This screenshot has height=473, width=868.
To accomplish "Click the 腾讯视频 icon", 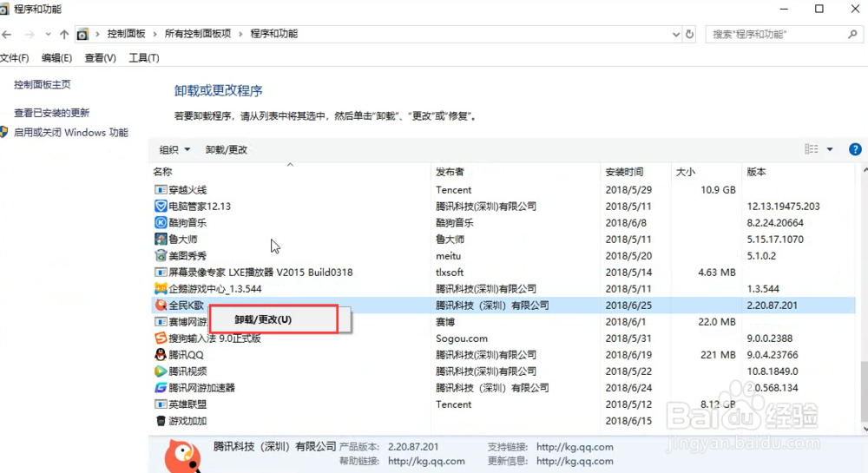I will tap(161, 371).
